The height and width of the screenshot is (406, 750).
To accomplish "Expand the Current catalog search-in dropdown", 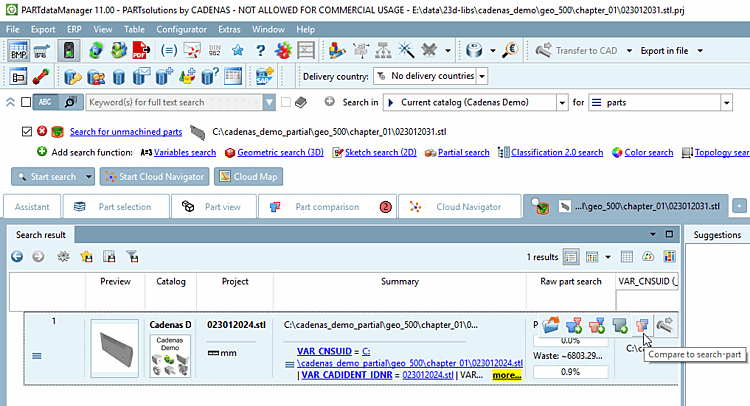I will 562,102.
